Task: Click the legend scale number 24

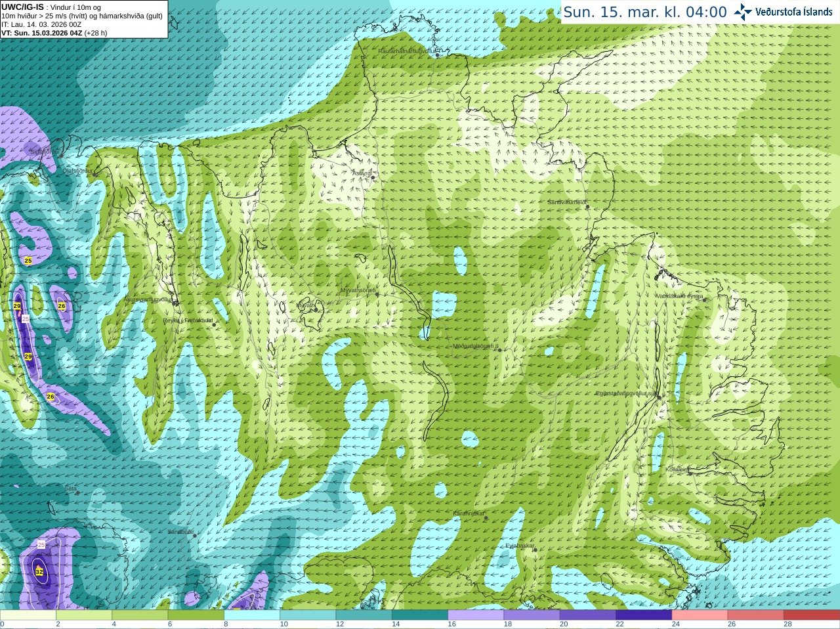Action: 675,624
